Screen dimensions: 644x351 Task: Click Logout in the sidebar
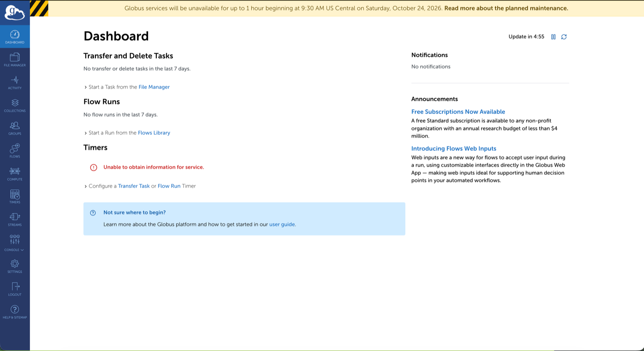(15, 289)
